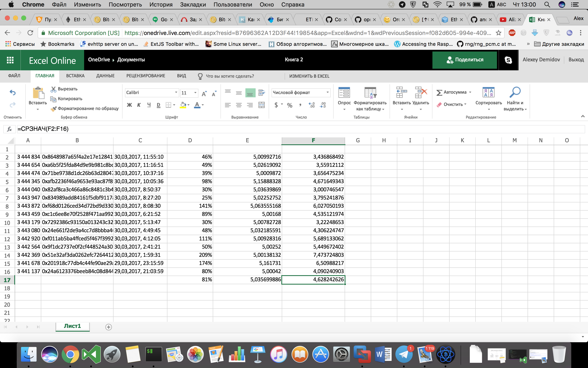Apply the font color A swatch
This screenshot has width=588, height=368.
pos(197,105)
